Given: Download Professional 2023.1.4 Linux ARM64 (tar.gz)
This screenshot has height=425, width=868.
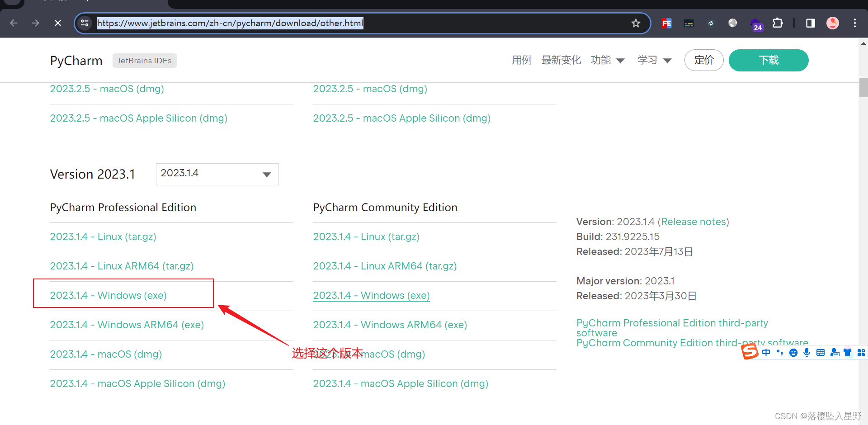Looking at the screenshot, I should click(122, 266).
